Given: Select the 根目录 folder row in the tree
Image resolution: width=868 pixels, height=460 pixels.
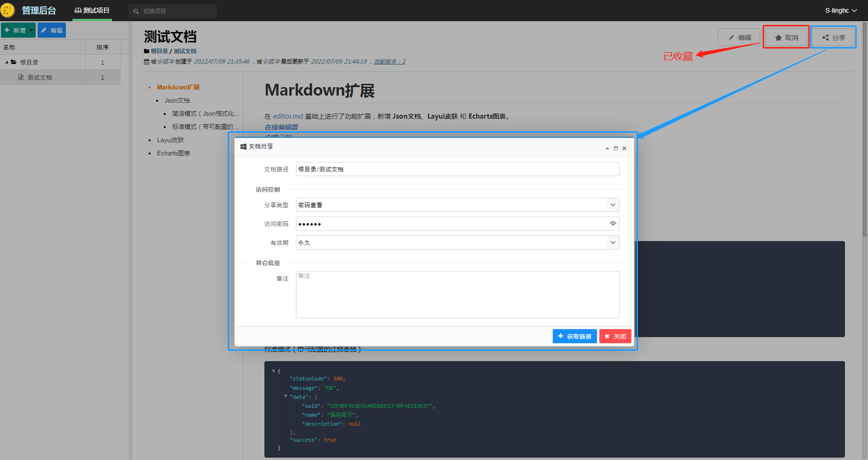Looking at the screenshot, I should pos(60,62).
